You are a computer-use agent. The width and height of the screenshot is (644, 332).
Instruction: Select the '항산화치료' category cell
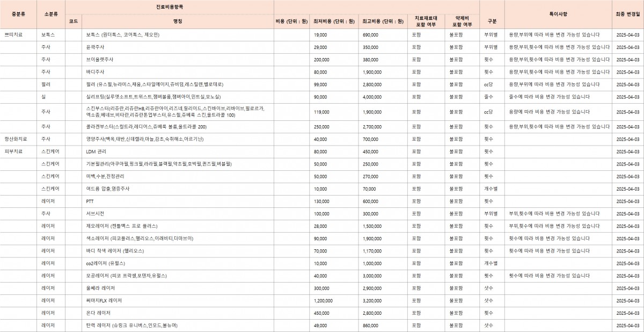tap(19, 139)
